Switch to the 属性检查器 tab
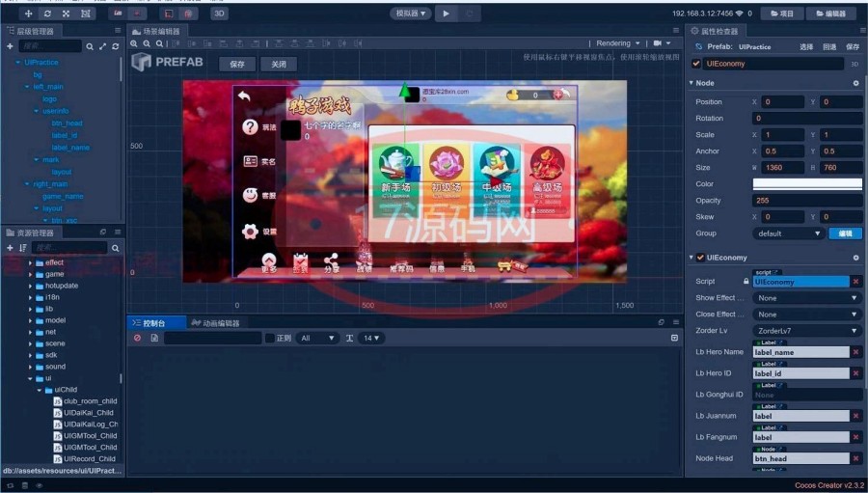Image resolution: width=868 pixels, height=493 pixels. tap(715, 32)
